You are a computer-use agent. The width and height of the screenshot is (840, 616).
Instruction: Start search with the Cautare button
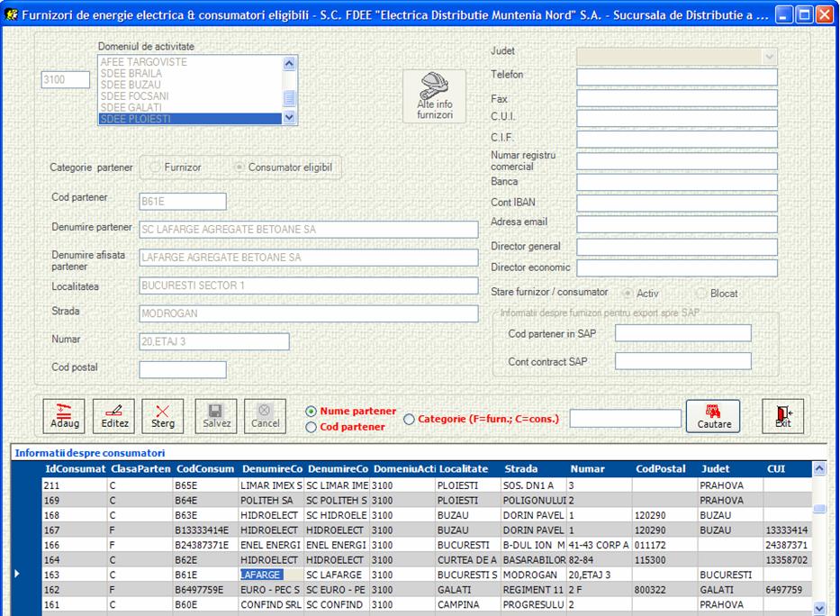click(713, 416)
